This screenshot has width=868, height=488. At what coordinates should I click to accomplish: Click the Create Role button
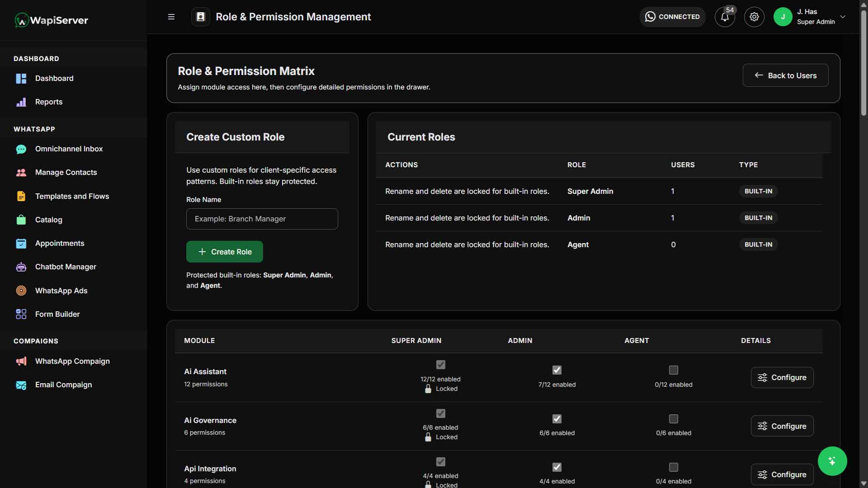click(225, 252)
